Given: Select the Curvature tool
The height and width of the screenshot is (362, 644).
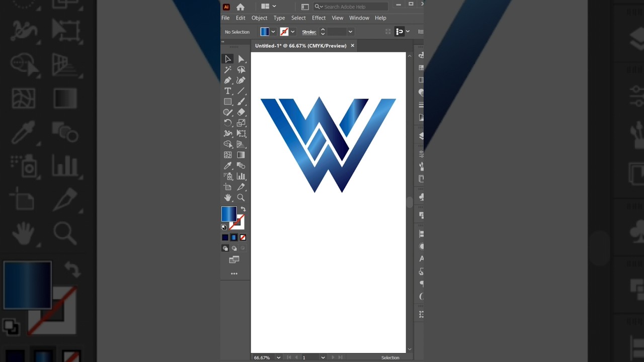Looking at the screenshot, I should pos(241,80).
